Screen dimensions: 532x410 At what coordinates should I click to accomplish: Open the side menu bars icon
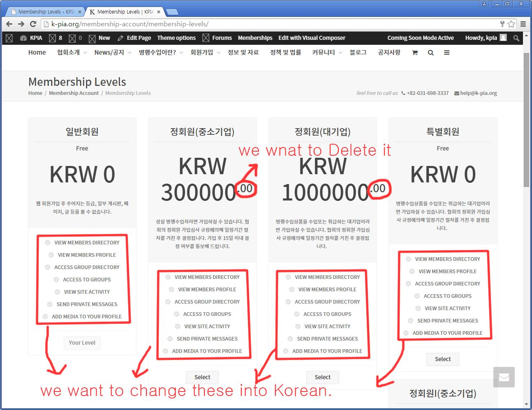[x=446, y=53]
